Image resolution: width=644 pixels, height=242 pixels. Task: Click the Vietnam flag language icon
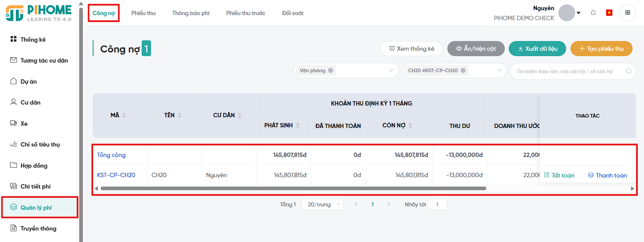609,13
